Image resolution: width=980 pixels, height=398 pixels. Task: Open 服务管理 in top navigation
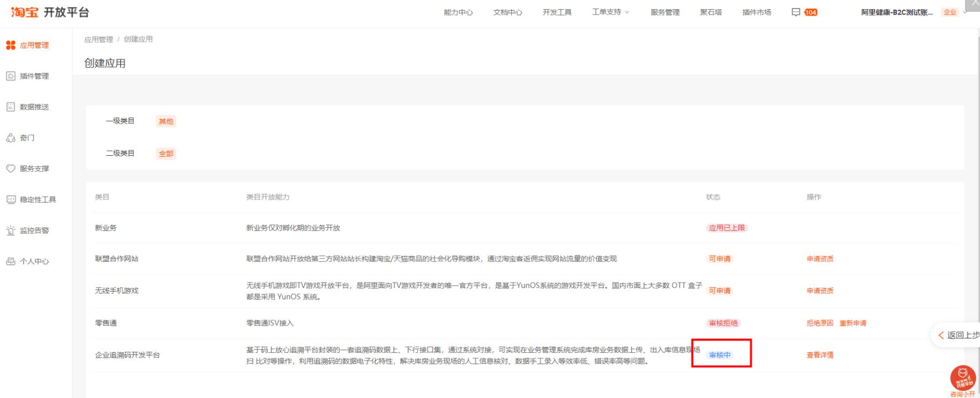(x=665, y=12)
